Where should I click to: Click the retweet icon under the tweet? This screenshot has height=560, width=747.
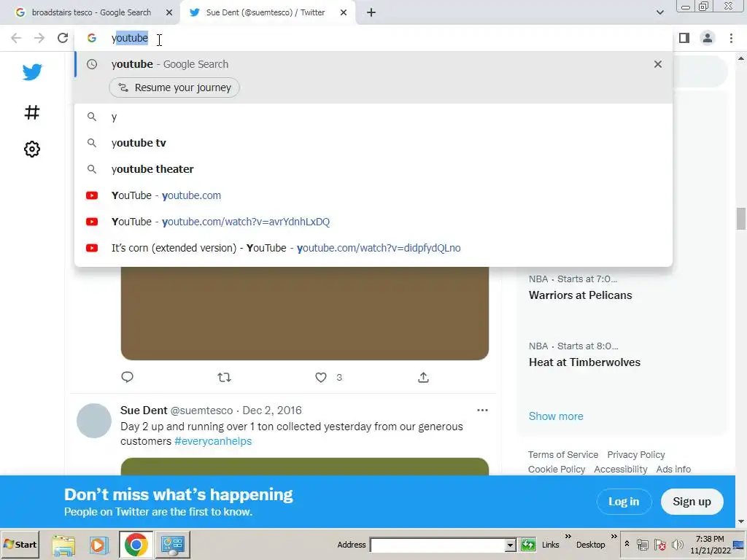(225, 378)
